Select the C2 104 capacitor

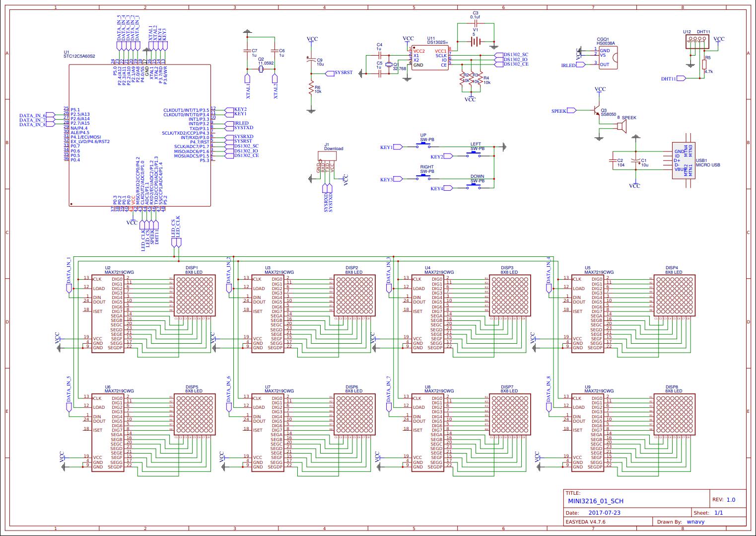coord(612,160)
